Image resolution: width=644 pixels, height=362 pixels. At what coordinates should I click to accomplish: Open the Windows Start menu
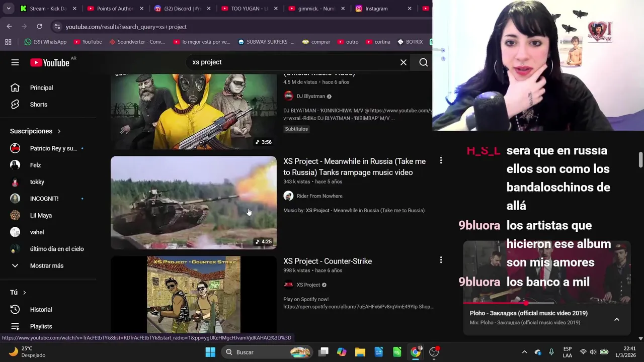(210, 352)
